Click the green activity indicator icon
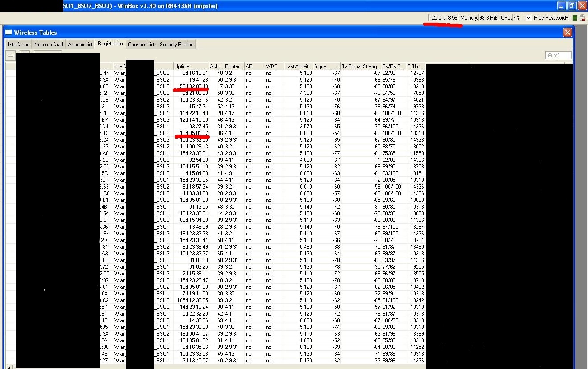 [575, 18]
